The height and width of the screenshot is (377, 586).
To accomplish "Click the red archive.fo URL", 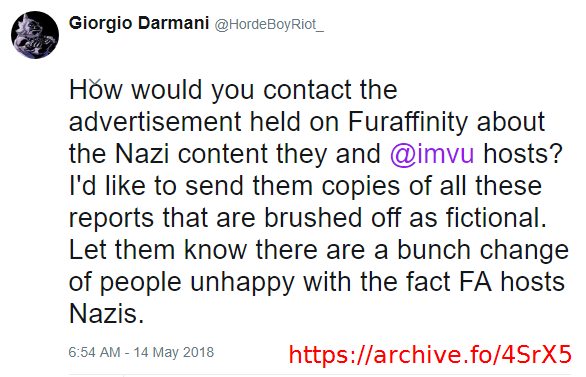I will [430, 353].
